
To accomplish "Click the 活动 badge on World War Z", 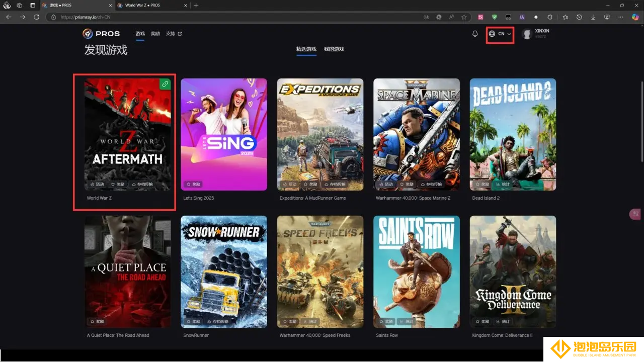I will pyautogui.click(x=97, y=185).
